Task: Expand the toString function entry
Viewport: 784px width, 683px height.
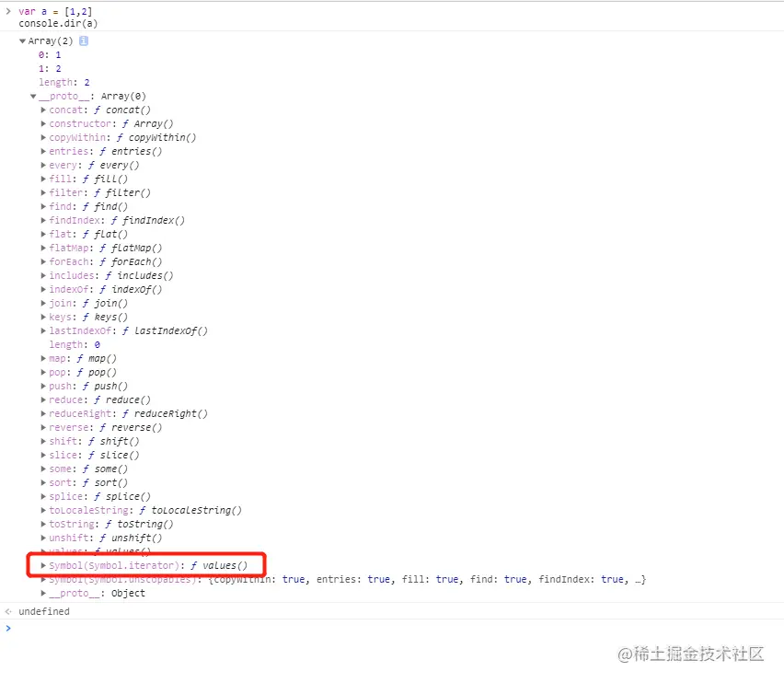Action: pos(43,524)
